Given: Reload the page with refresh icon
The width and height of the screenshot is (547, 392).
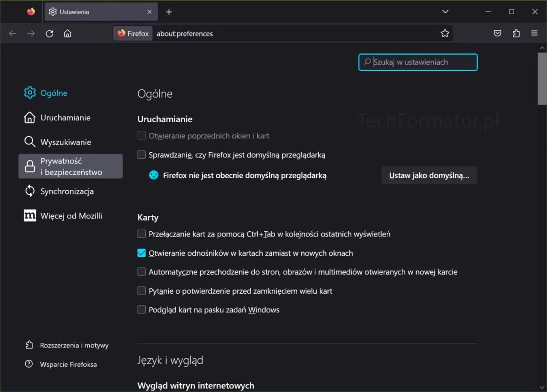Looking at the screenshot, I should pyautogui.click(x=50, y=33).
